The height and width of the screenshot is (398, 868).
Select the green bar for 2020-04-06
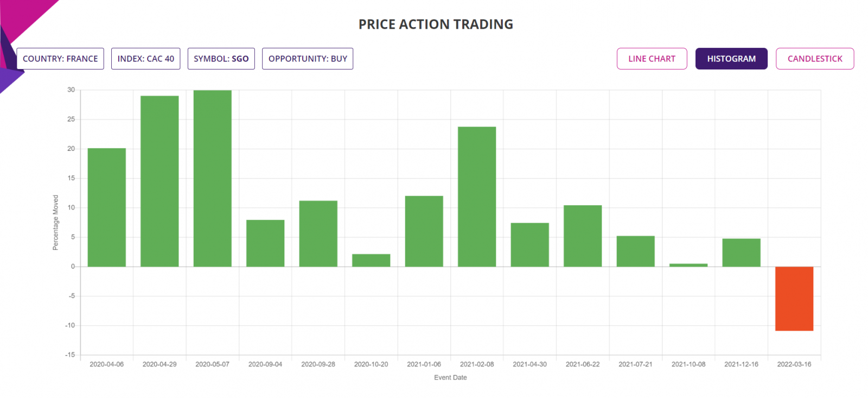coord(107,207)
